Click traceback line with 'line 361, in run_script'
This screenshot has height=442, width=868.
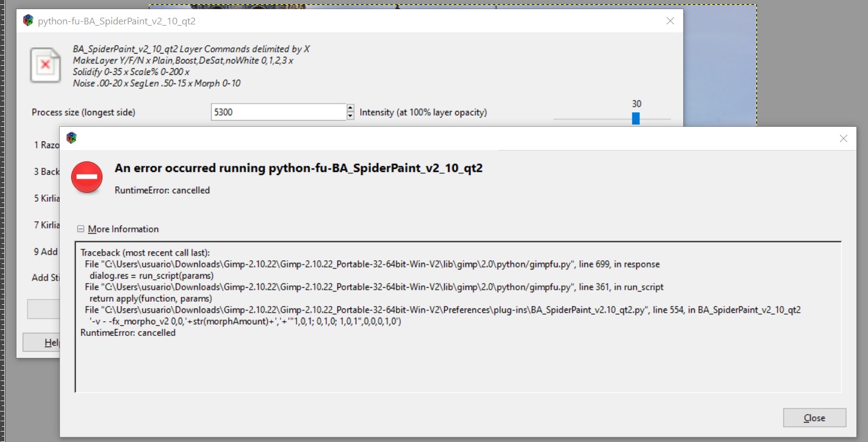click(374, 287)
